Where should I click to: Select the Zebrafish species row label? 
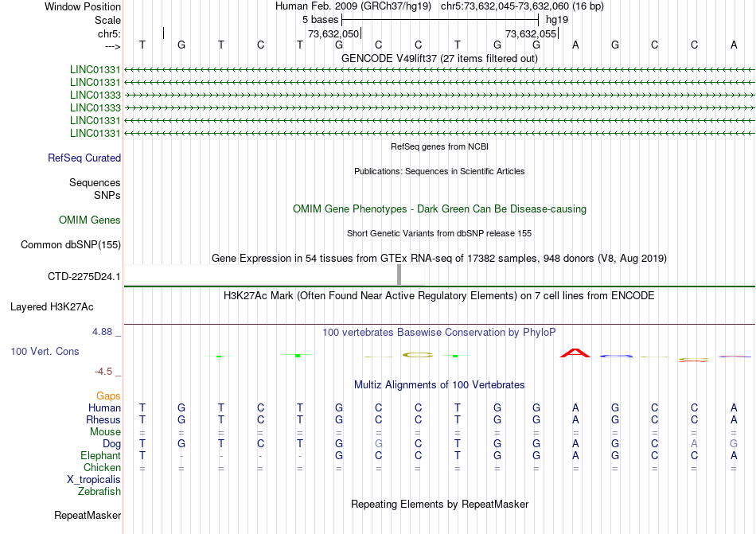click(x=99, y=492)
